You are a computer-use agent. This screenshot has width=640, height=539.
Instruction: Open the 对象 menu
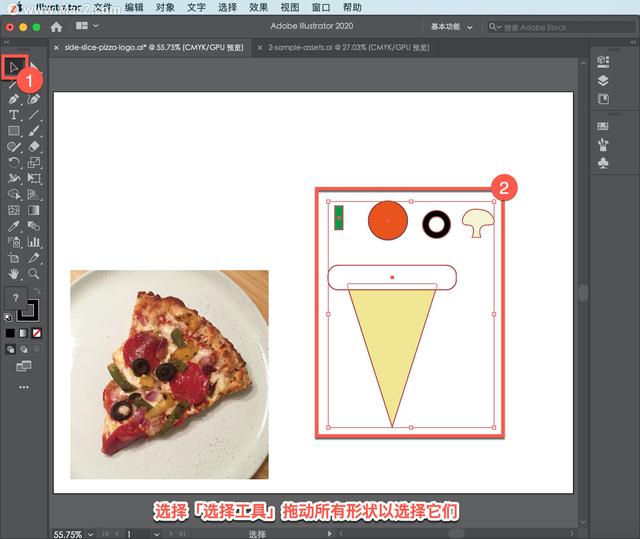click(x=165, y=7)
